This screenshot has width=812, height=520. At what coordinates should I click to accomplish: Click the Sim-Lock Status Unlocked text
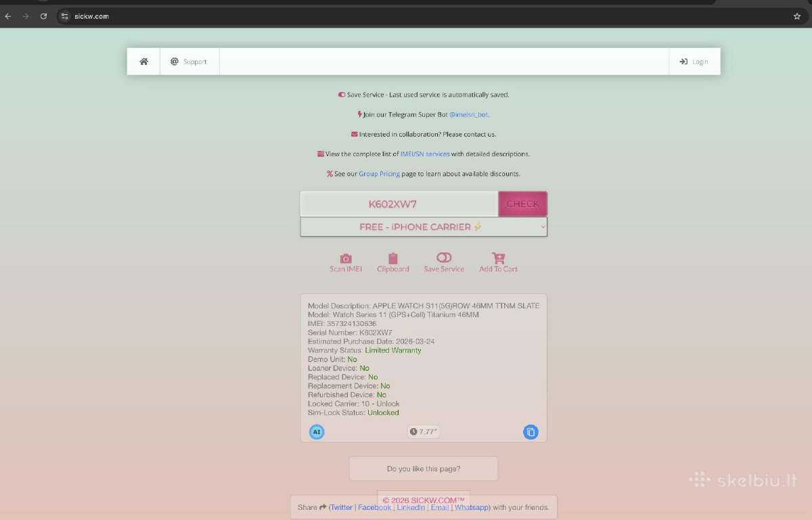(x=383, y=412)
